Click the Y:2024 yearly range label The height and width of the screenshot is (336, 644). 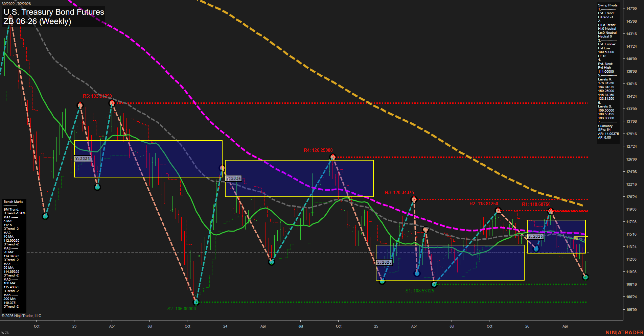pos(233,178)
